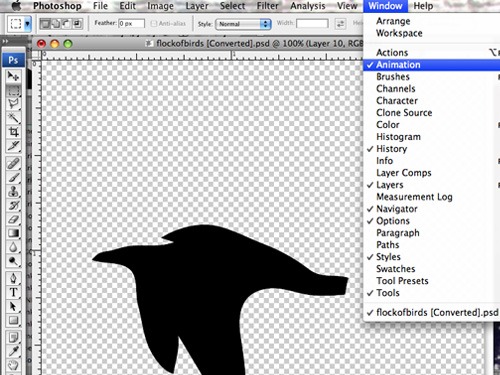The width and height of the screenshot is (500, 375).
Task: Select the Move tool
Action: click(13, 76)
